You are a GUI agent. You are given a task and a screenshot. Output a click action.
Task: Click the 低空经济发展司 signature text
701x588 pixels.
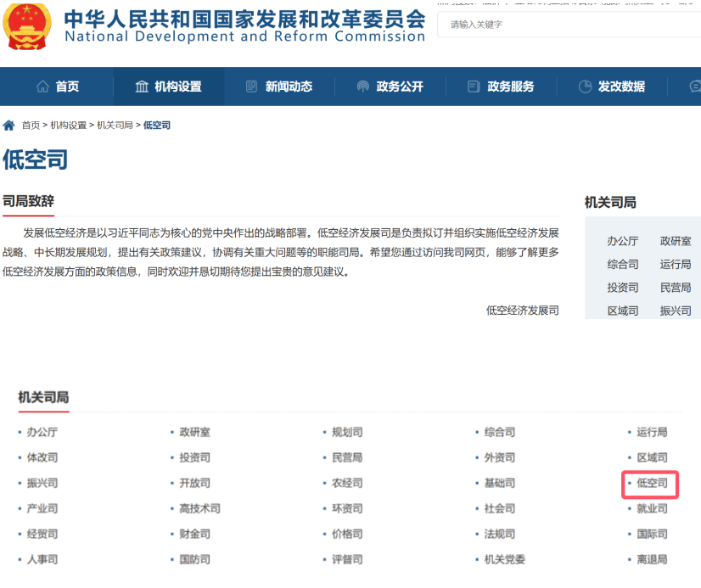click(523, 311)
